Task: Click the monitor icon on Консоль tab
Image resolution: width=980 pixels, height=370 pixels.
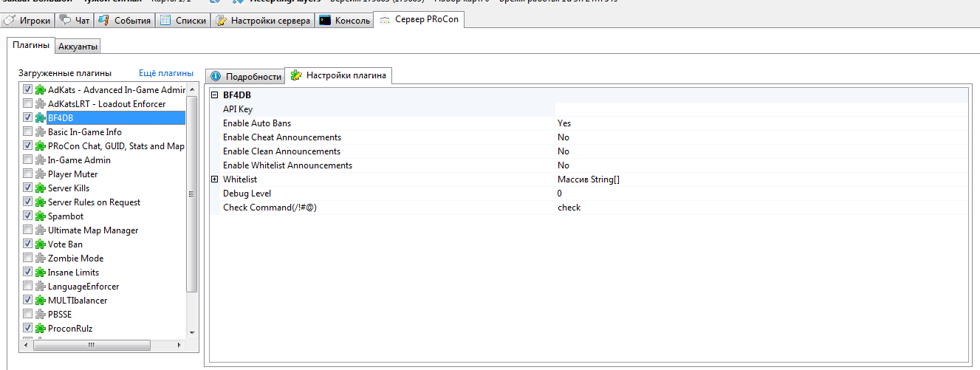Action: 325,21
